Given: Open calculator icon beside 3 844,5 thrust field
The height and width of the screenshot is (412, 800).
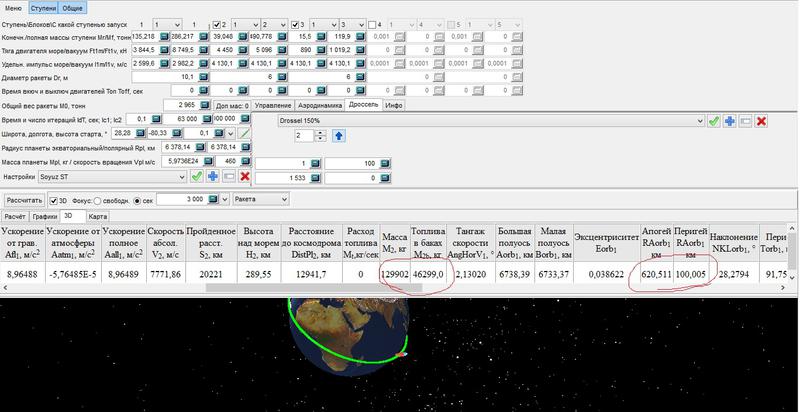Looking at the screenshot, I should [164, 50].
